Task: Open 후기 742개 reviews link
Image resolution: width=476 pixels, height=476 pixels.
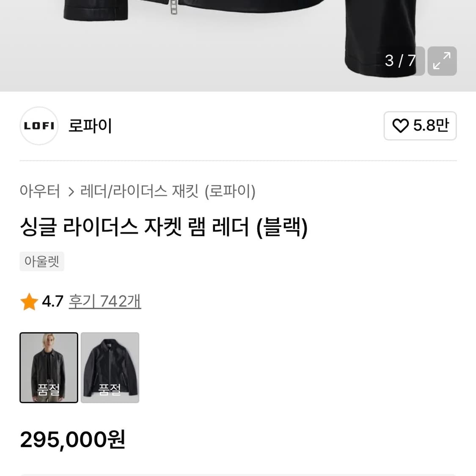Action: coord(105,301)
